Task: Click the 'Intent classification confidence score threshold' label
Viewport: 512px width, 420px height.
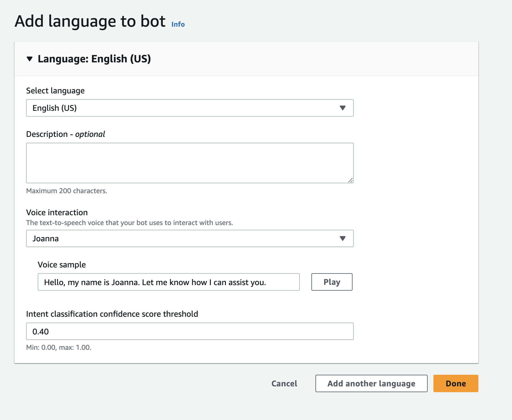Action: point(112,314)
